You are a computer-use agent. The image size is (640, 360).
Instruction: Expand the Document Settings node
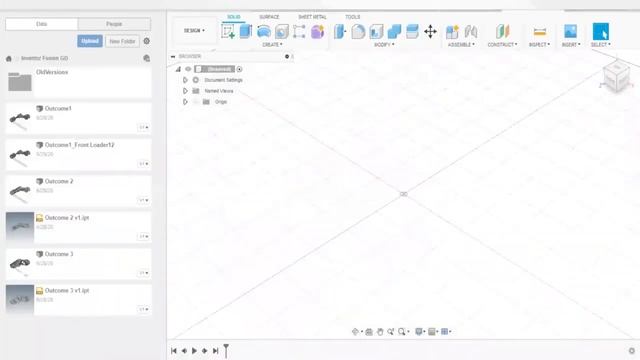(x=185, y=80)
